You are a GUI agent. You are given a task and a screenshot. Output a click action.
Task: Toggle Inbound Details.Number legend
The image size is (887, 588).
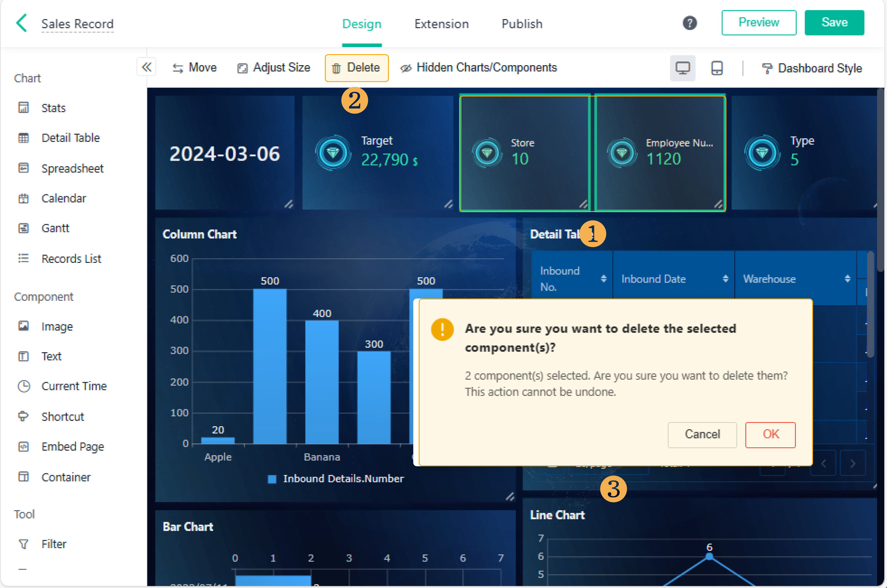point(335,479)
